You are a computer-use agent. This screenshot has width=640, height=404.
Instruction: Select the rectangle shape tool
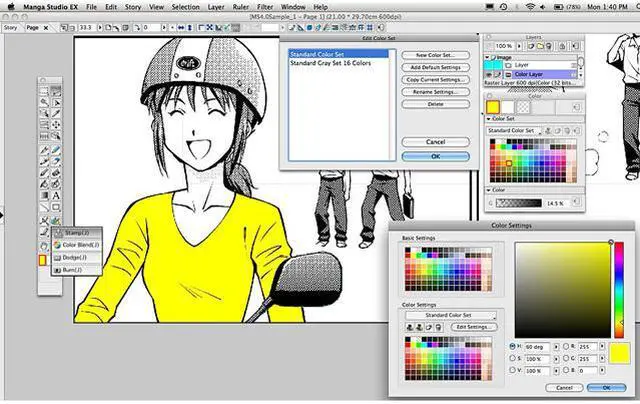pos(56,207)
